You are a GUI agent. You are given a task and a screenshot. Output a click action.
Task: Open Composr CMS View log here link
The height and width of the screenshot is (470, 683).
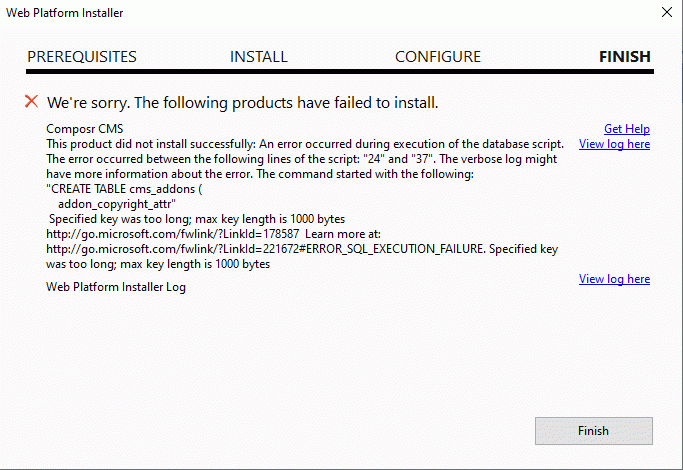click(614, 144)
